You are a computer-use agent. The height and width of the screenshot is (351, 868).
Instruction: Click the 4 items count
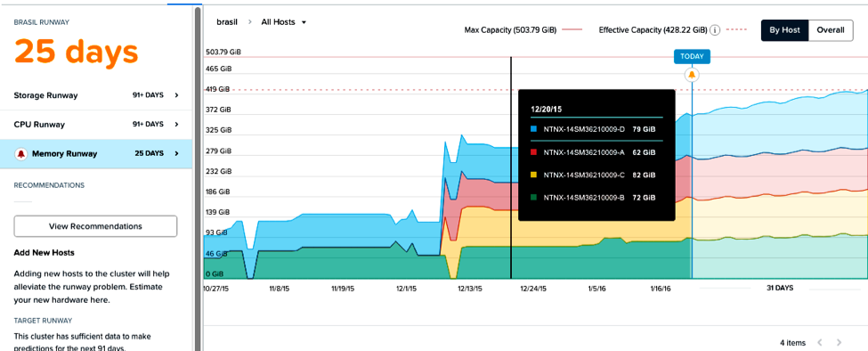pos(792,343)
